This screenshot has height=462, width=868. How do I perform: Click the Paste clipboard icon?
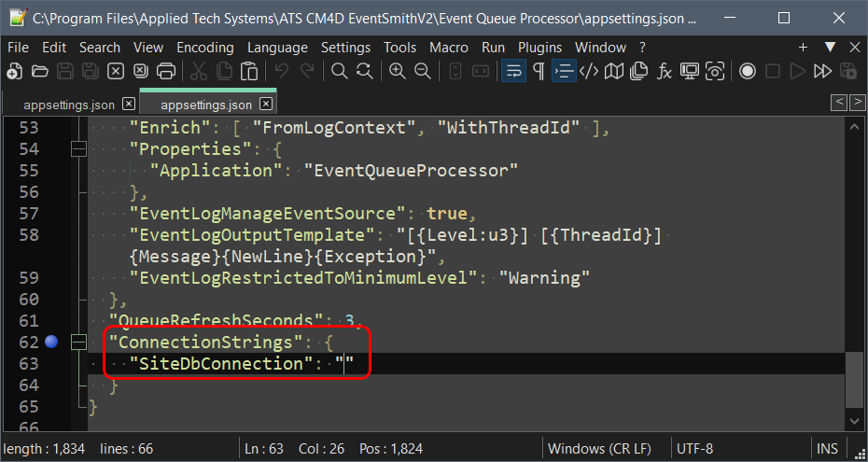pyautogui.click(x=249, y=71)
